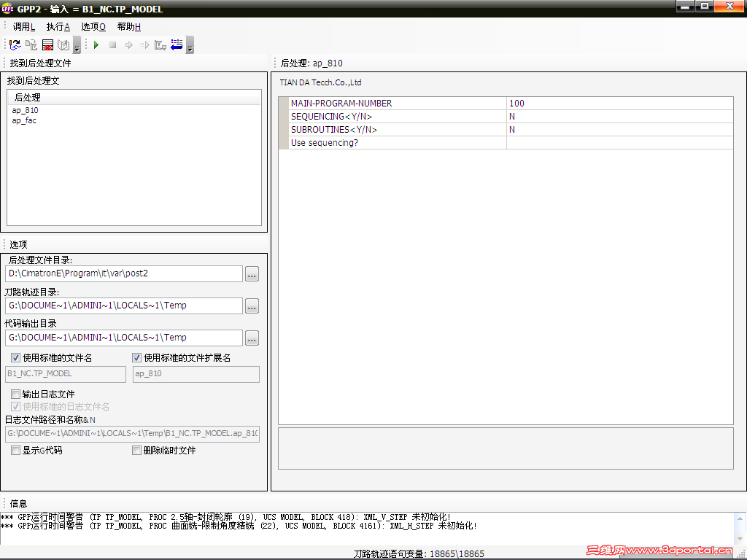The width and height of the screenshot is (747, 560).
Task: Edit SEQUENCING<Y/N> value cell
Action: click(x=619, y=117)
